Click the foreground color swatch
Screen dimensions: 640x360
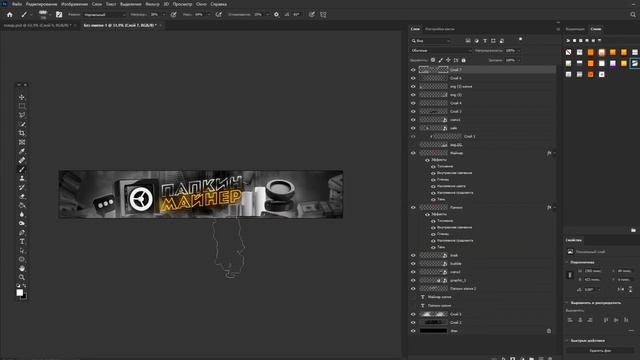pos(20,293)
